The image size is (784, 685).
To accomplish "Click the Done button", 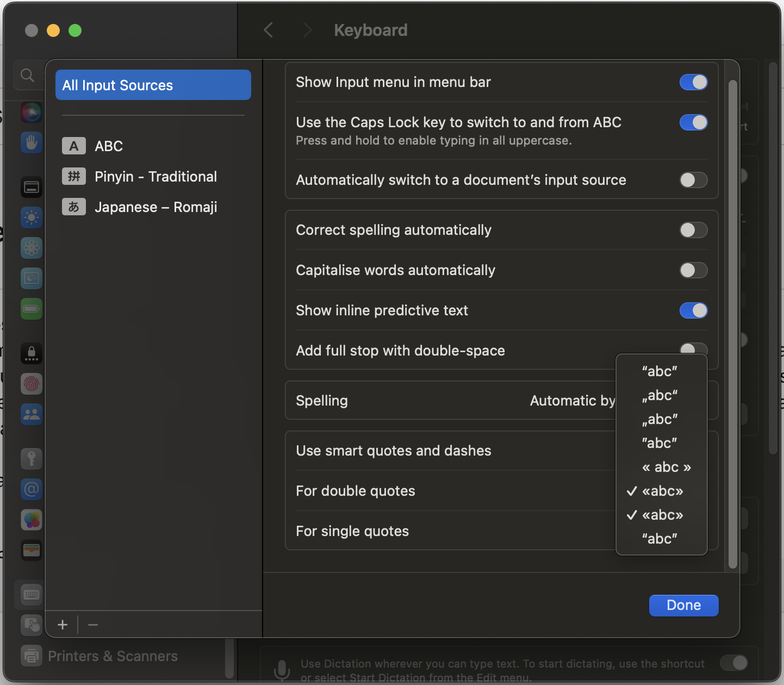I will (x=683, y=605).
